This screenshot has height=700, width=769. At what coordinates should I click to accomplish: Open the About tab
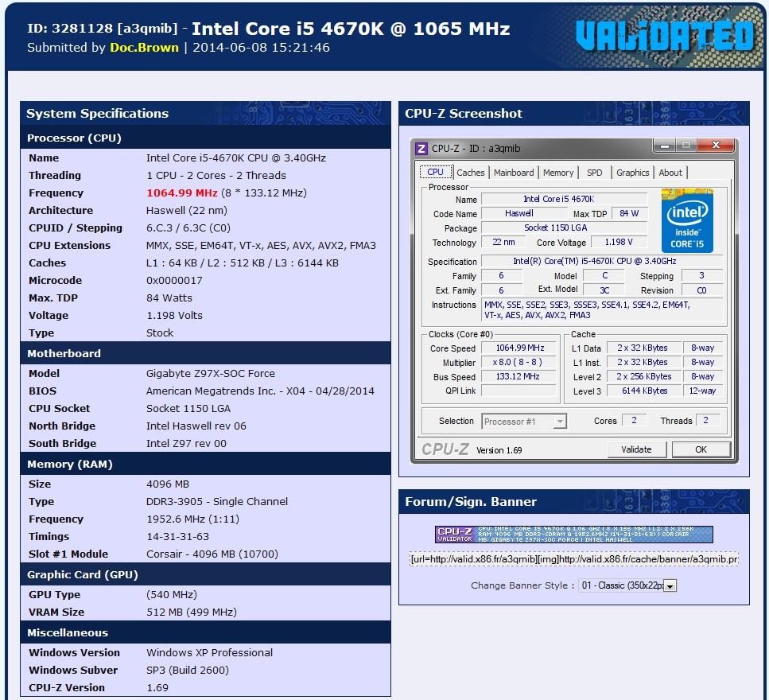click(x=670, y=173)
